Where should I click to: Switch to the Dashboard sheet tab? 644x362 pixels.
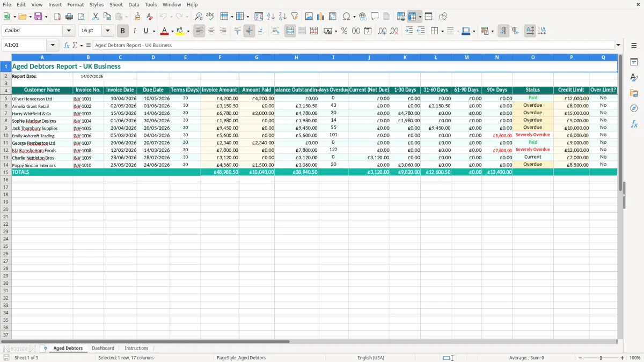tap(103, 348)
